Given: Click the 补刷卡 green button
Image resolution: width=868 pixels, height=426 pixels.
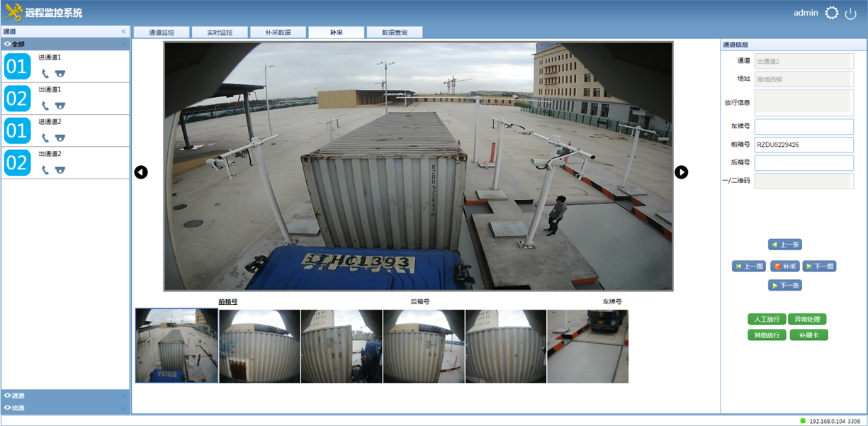Looking at the screenshot, I should [808, 335].
